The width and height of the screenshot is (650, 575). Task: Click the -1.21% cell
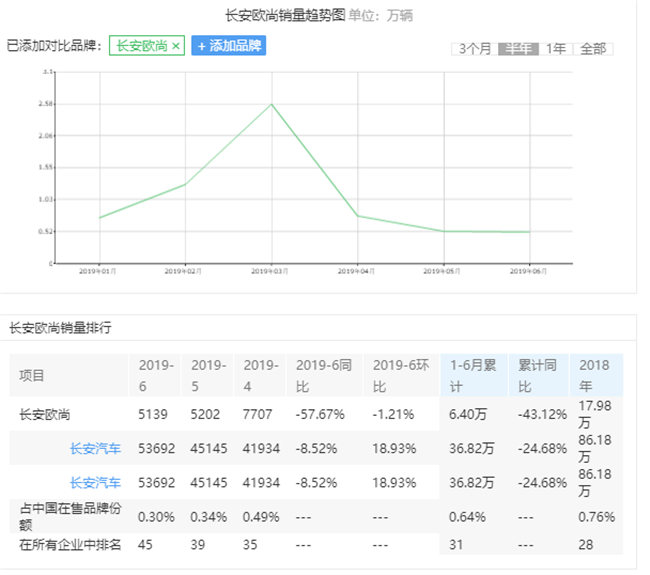(393, 414)
